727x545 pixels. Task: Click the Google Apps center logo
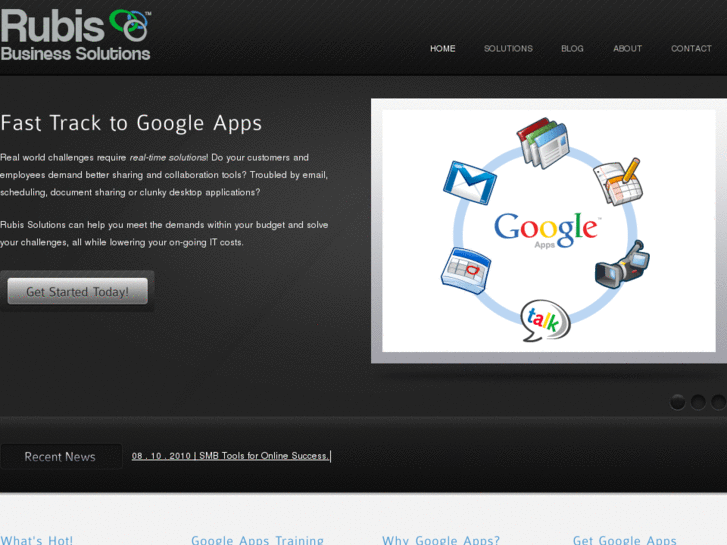pyautogui.click(x=548, y=230)
